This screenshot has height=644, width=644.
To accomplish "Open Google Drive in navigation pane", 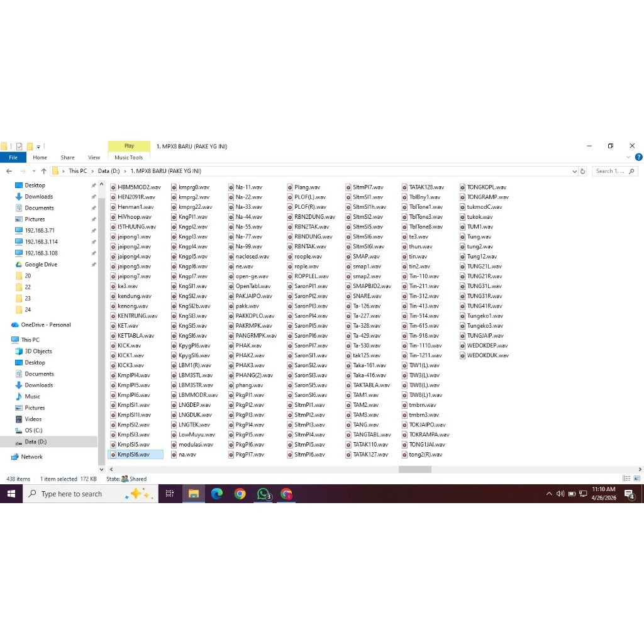I will pyautogui.click(x=41, y=265).
